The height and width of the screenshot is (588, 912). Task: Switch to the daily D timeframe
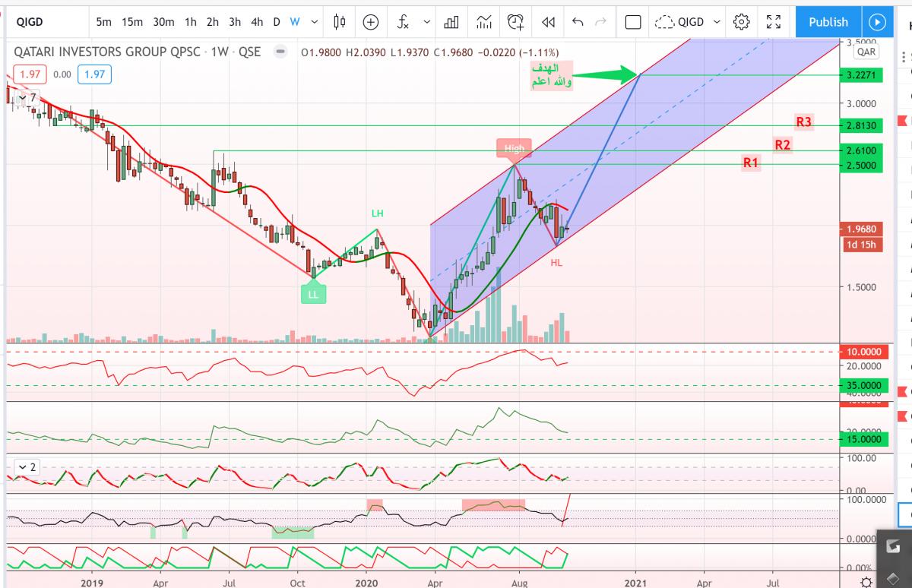[277, 22]
